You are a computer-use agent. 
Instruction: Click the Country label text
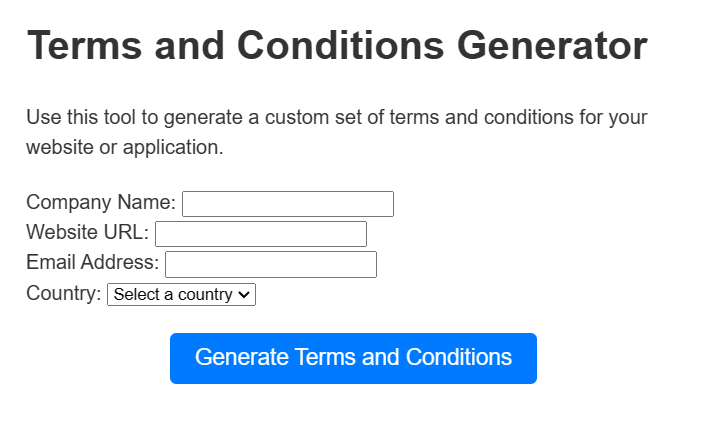(63, 294)
